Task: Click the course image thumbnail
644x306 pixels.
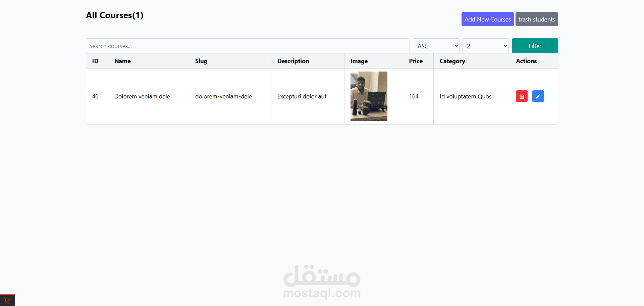Action: tap(369, 96)
